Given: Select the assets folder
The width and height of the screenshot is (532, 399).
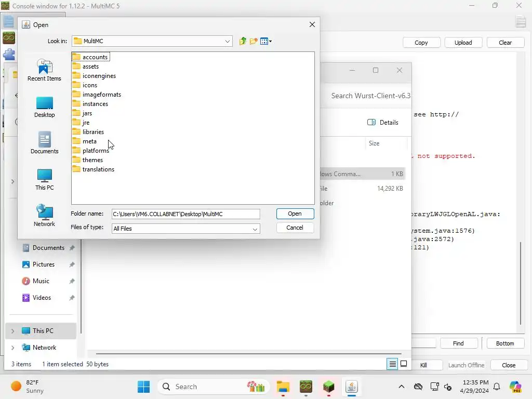Looking at the screenshot, I should tap(86, 66).
